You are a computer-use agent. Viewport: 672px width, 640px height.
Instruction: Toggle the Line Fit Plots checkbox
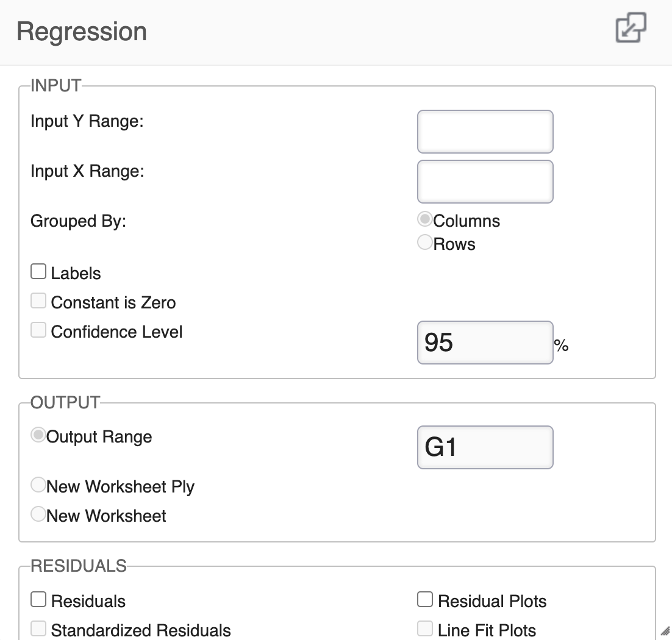(x=425, y=628)
